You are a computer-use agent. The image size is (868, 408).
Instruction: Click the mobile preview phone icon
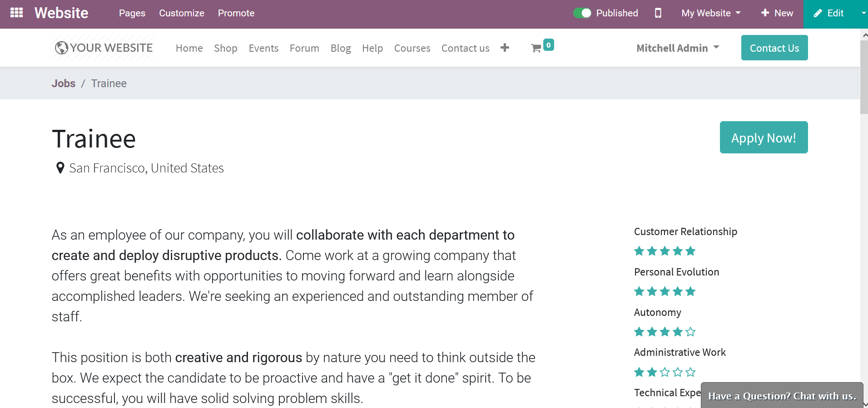click(658, 13)
